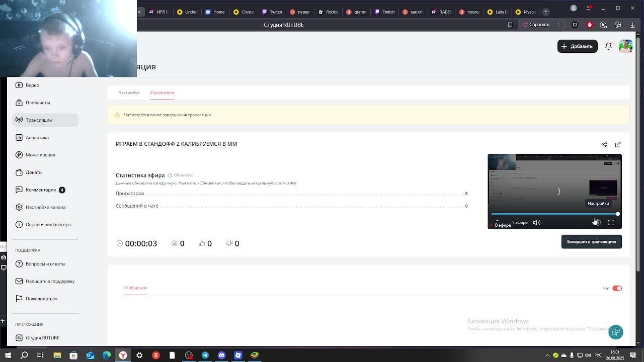Click the likes counter icon
The width and height of the screenshot is (644, 362).
point(202,243)
